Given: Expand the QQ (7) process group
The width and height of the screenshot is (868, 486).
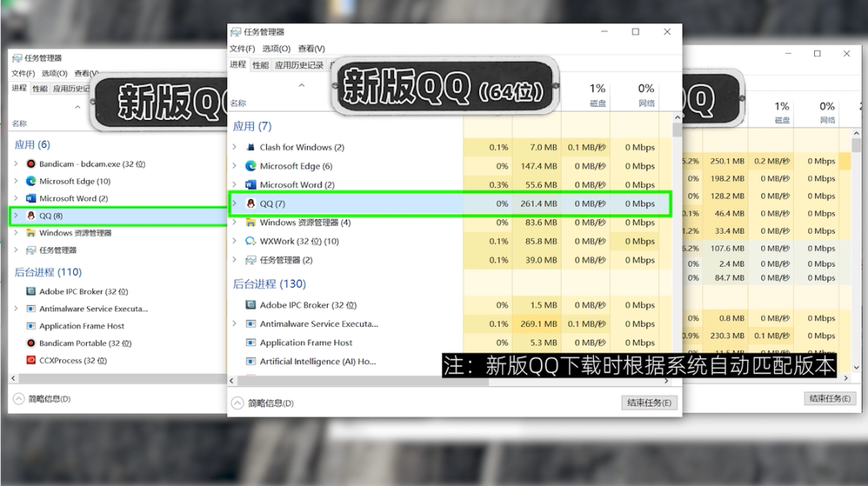Looking at the screenshot, I should click(235, 204).
